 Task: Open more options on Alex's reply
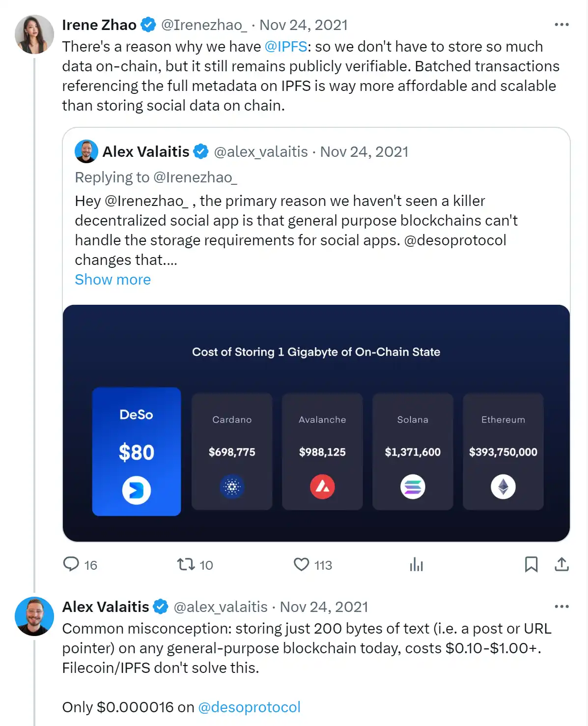[x=561, y=607]
